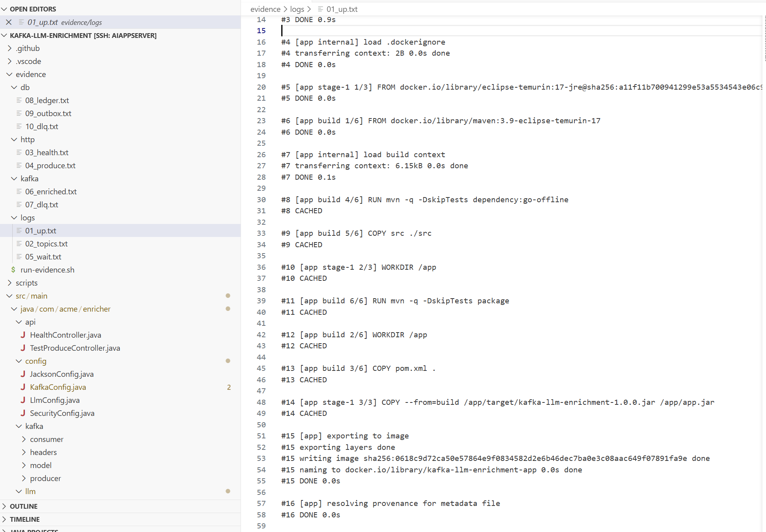Screen dimensions: 766x532
Task: Open TestProduceController.java file
Action: 75,348
